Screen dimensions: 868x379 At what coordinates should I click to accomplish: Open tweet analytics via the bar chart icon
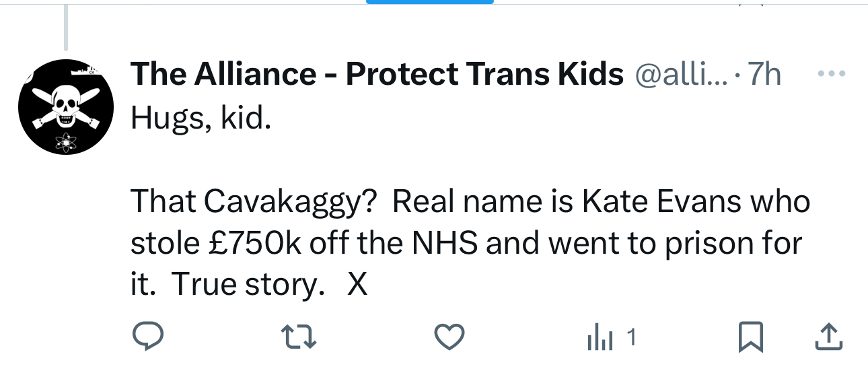600,338
